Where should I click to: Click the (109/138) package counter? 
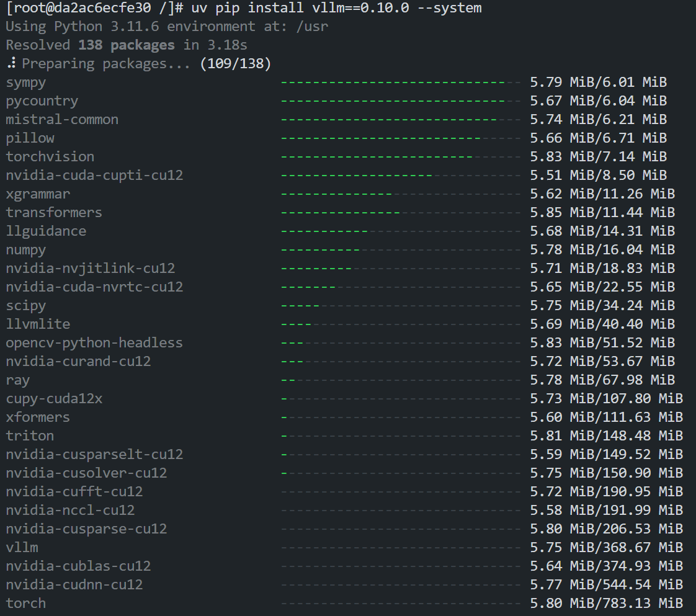point(236,64)
